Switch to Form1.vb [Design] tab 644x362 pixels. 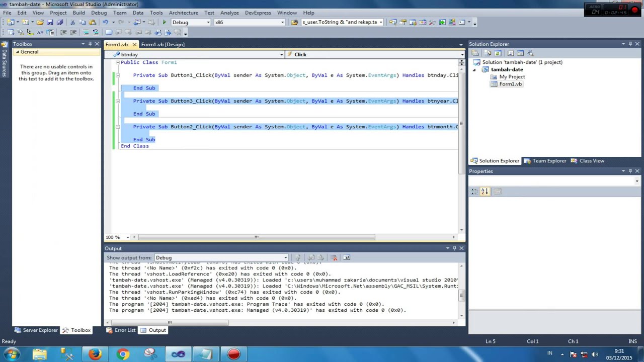(163, 44)
